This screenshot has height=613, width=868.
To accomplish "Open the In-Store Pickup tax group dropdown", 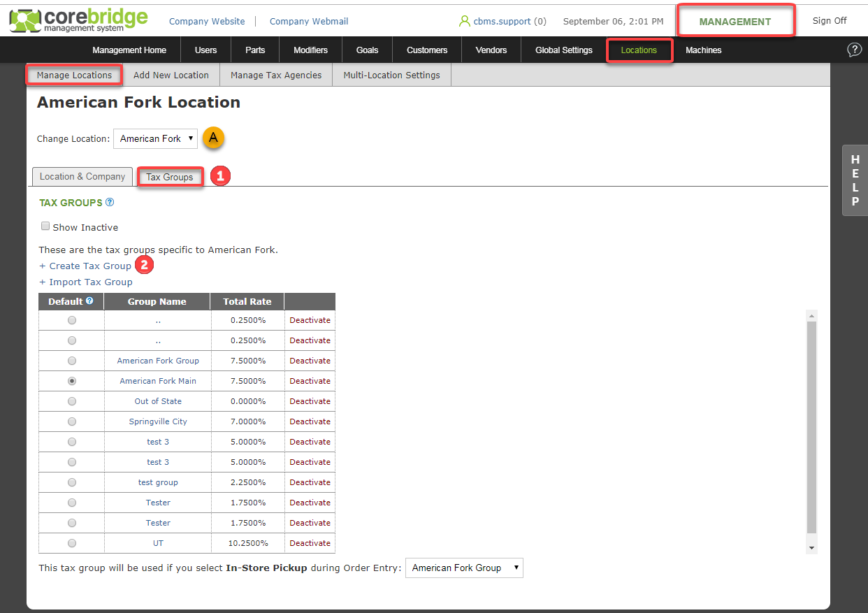I will [x=464, y=568].
